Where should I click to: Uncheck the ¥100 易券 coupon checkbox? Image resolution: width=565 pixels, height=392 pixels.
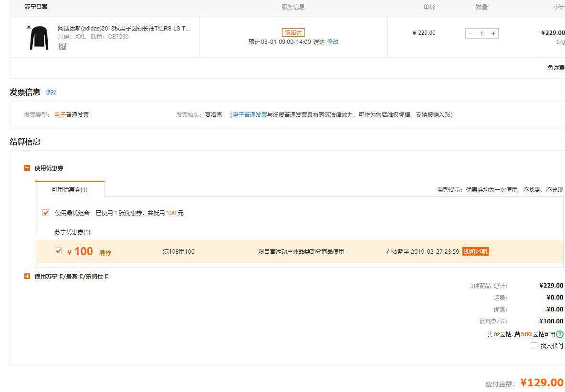click(x=58, y=251)
